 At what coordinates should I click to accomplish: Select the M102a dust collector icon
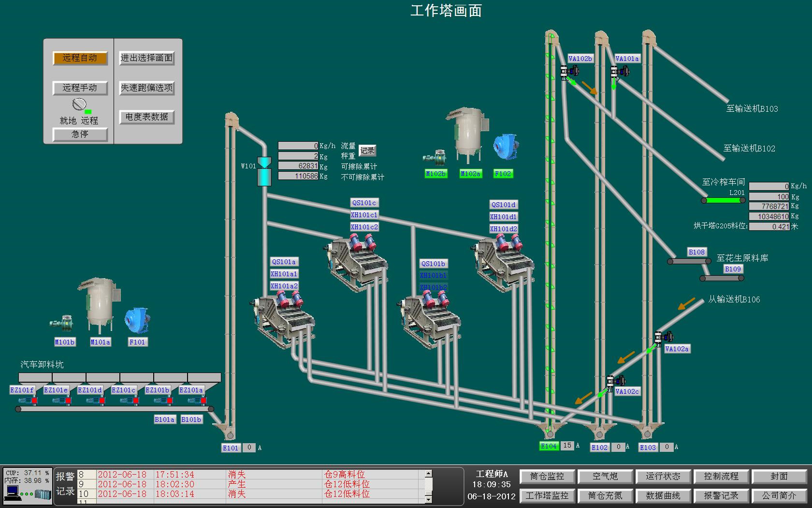pos(467,136)
